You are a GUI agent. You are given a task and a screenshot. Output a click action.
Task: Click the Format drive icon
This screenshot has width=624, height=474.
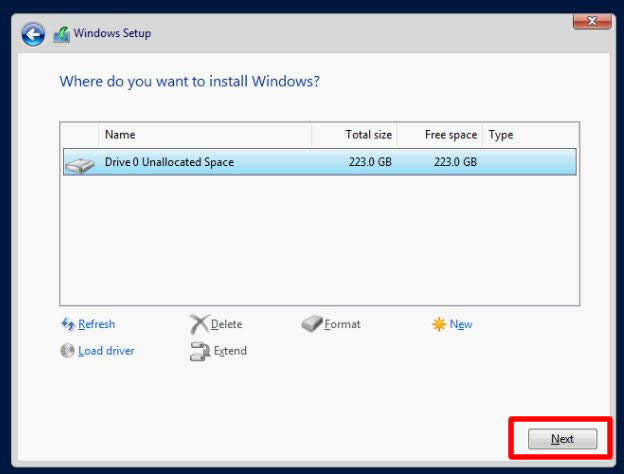(312, 324)
